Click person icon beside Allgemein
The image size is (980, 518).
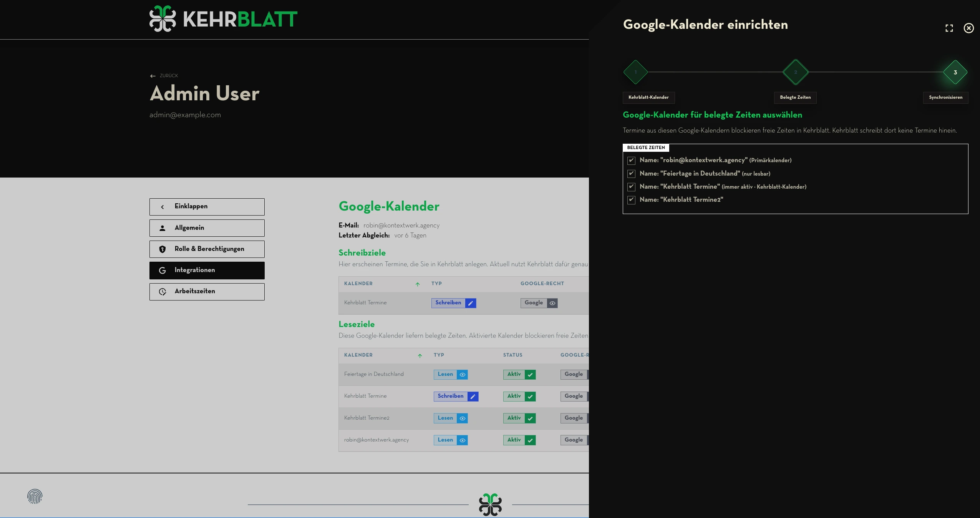[163, 228]
